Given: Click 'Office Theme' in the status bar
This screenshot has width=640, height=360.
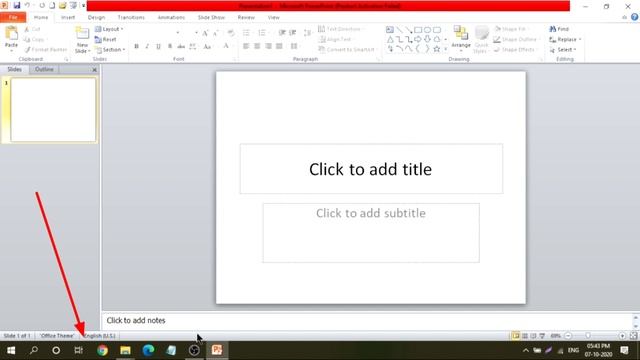Looking at the screenshot, I should tap(57, 336).
